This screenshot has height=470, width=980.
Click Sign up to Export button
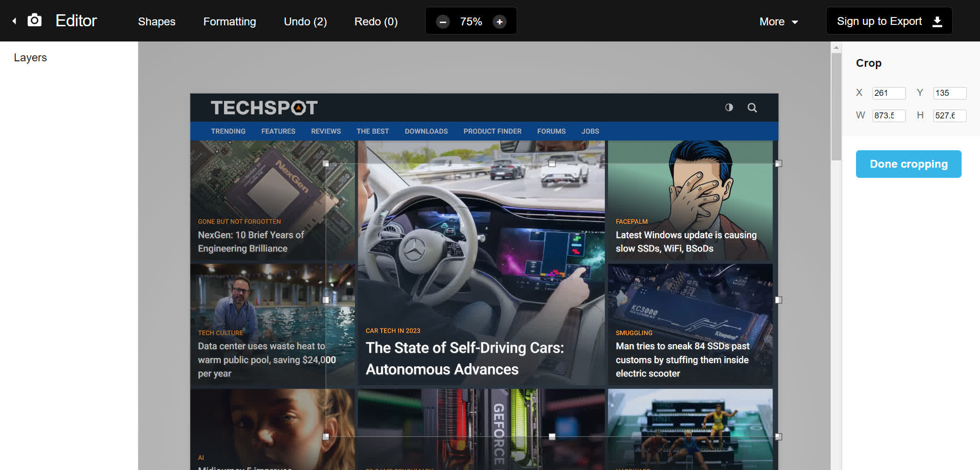[x=889, y=21]
